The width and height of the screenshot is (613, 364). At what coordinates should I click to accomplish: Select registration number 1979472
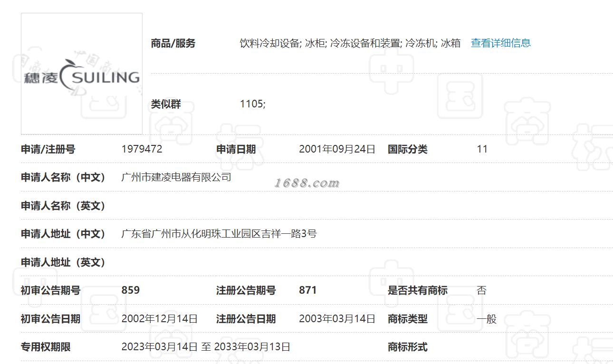[142, 149]
